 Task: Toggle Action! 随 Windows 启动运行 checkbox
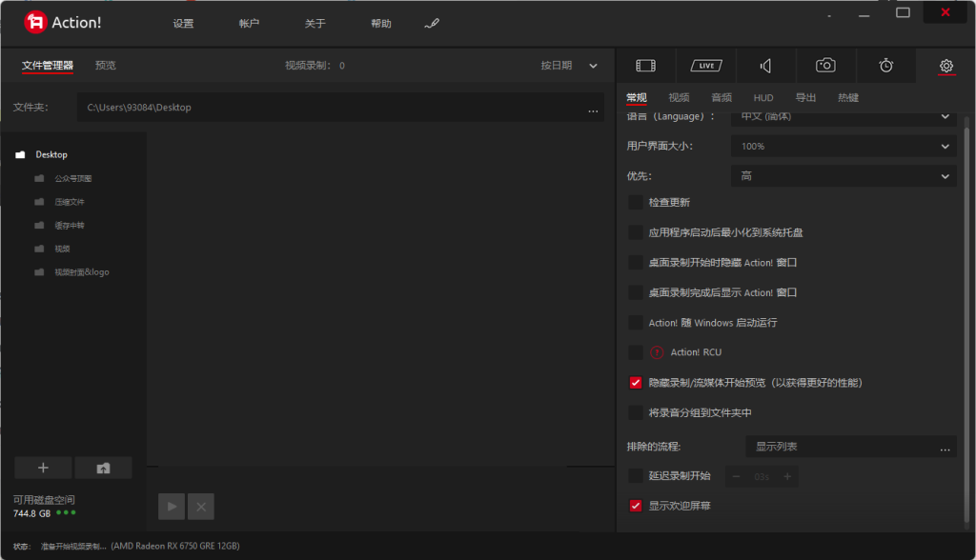636,323
